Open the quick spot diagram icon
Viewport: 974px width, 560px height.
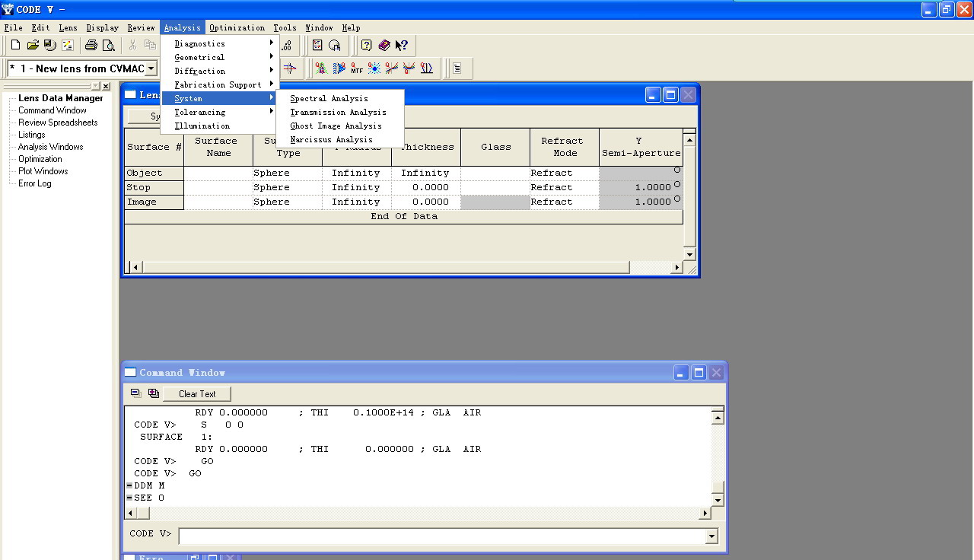click(374, 68)
